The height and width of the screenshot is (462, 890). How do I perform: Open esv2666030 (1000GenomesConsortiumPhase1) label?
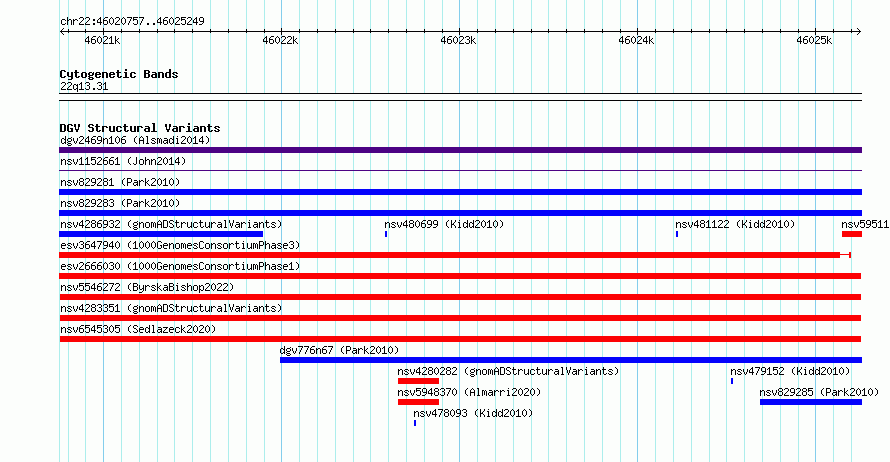pyautogui.click(x=180, y=266)
